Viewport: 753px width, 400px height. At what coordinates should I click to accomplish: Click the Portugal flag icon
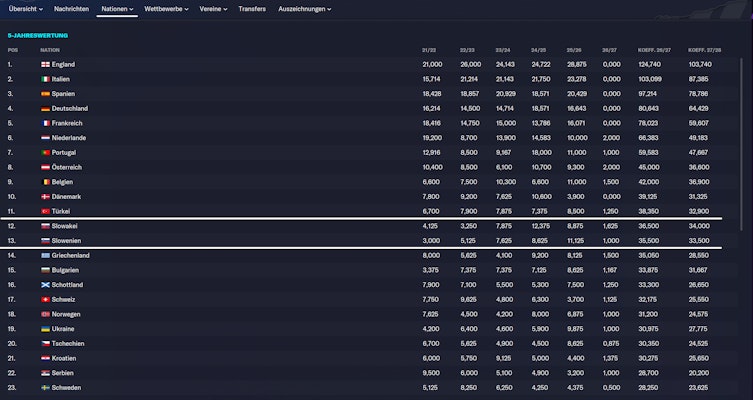[x=45, y=152]
